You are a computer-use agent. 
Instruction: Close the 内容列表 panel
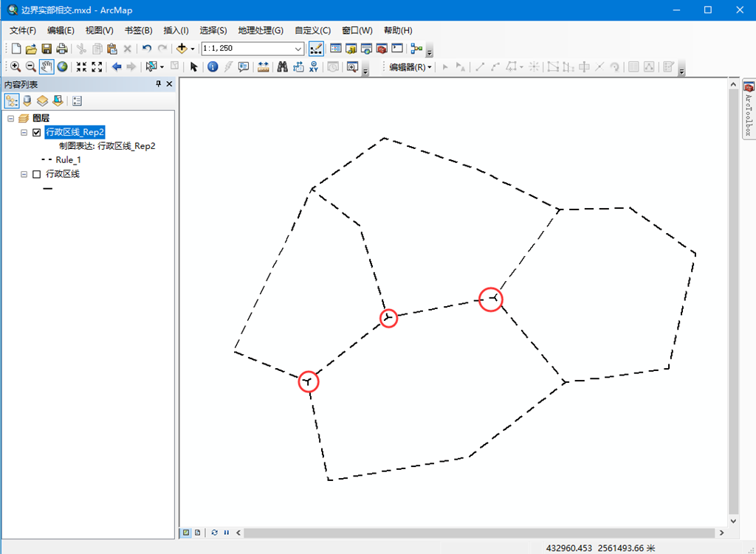coord(169,84)
